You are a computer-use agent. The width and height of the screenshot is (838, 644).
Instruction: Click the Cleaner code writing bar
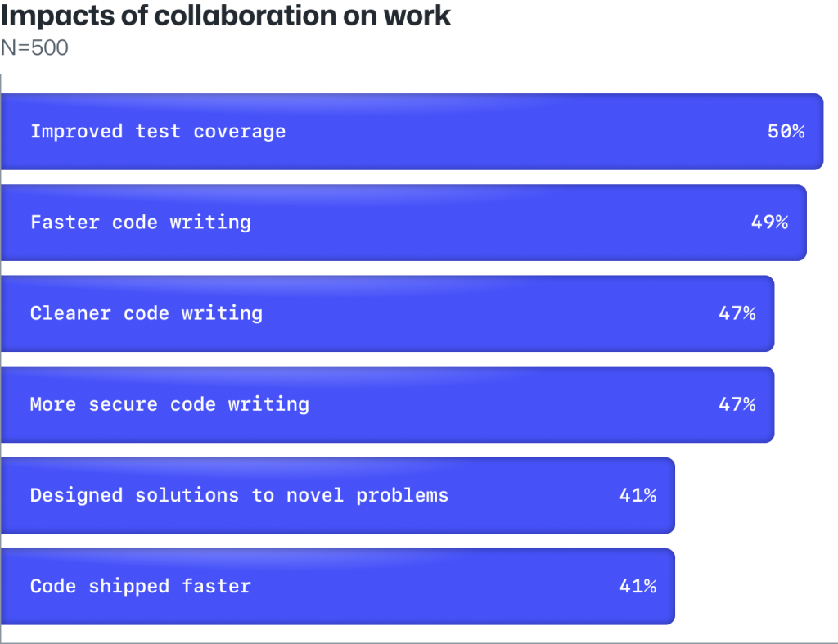coord(387,313)
